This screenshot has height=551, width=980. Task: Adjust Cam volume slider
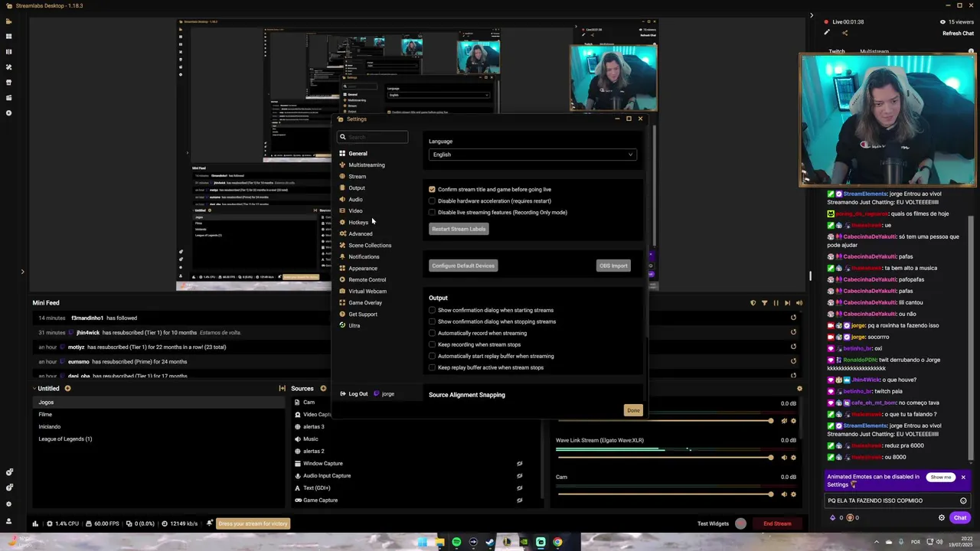coord(664,494)
